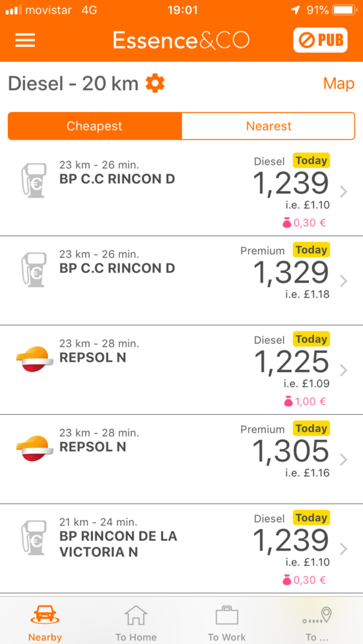Screen dimensions: 363x644
Task: Tap the pink savings bag showing 1,00 €
Action: tap(289, 401)
